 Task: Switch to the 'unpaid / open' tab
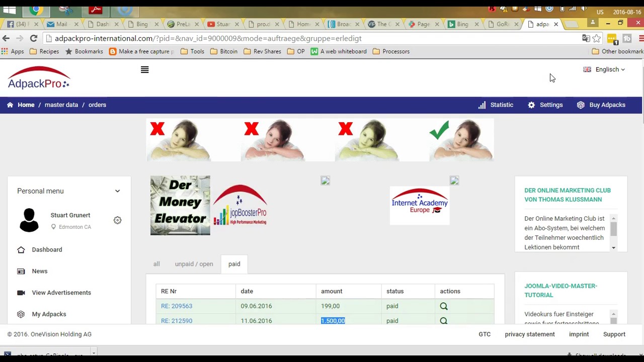194,264
